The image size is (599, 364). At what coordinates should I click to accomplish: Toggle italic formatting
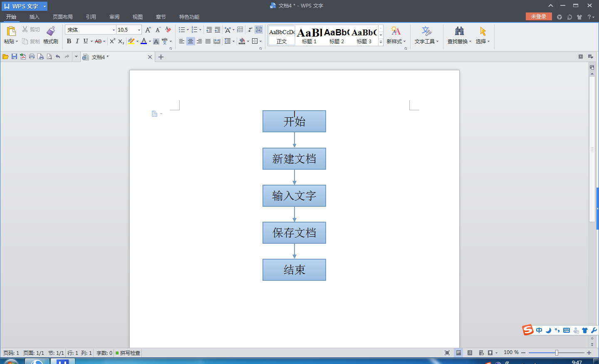point(77,41)
